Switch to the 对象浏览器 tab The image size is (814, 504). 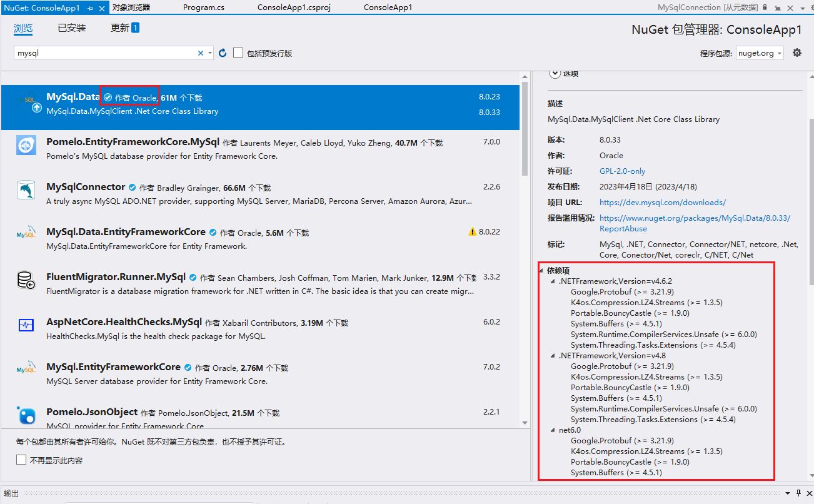point(131,8)
